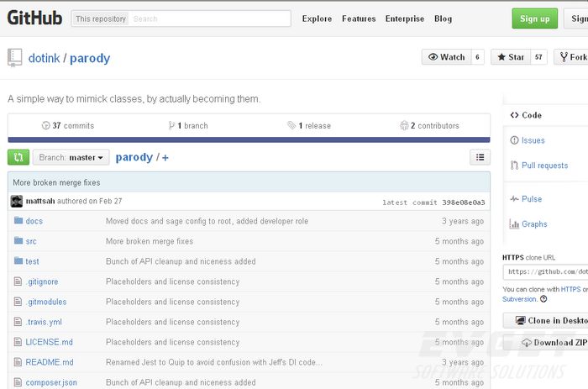Click the green Sign up button
The width and height of the screenshot is (588, 389).
coord(535,18)
